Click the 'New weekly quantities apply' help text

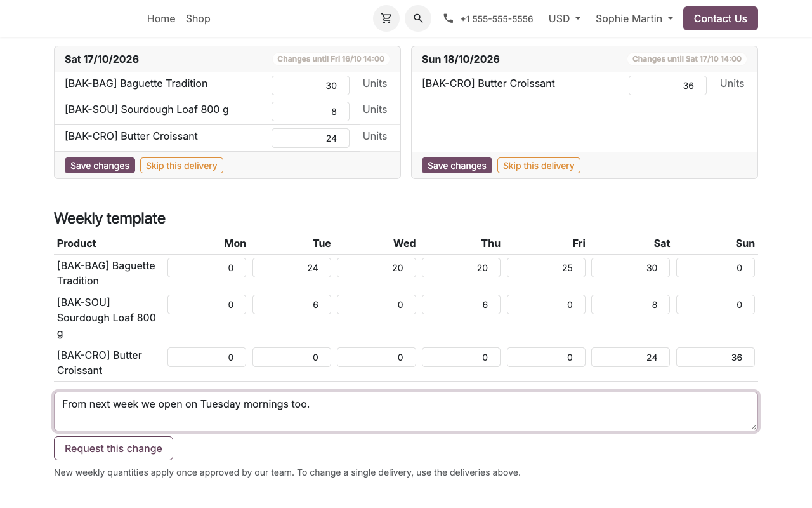(287, 472)
